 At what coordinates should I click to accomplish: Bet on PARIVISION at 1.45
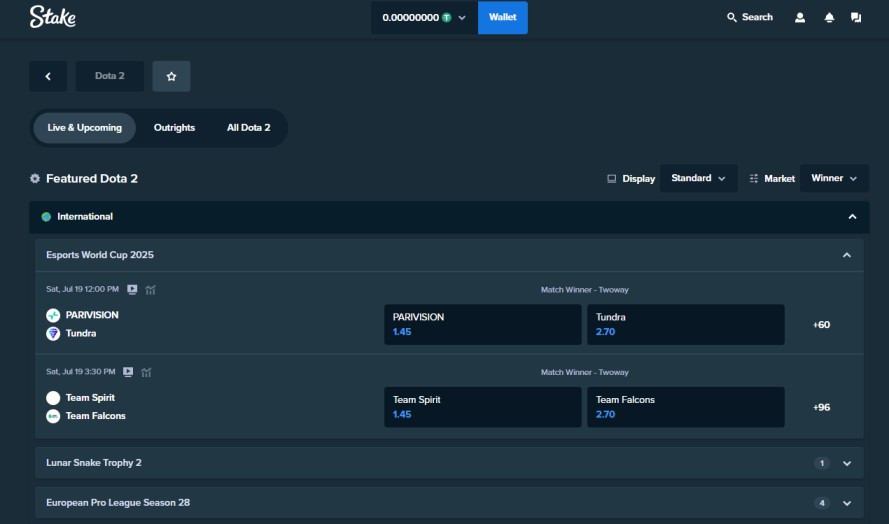pos(482,324)
